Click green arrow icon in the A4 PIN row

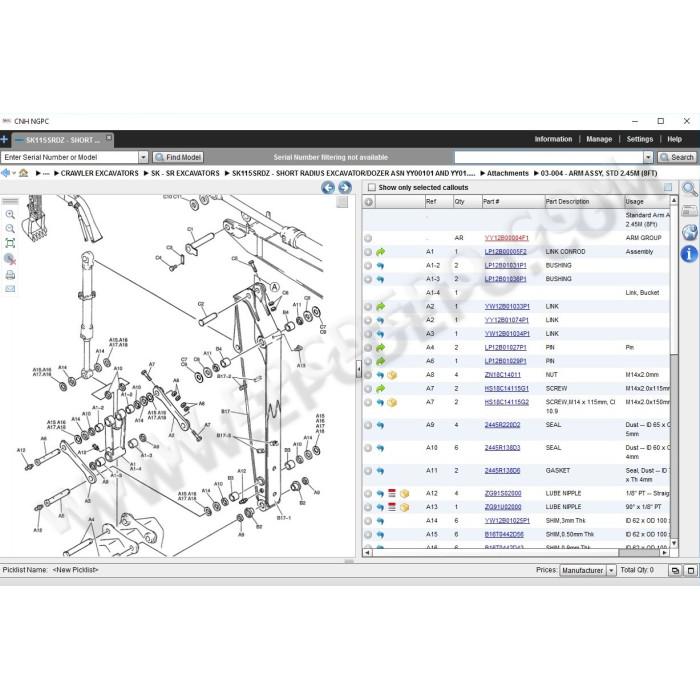pyautogui.click(x=380, y=347)
